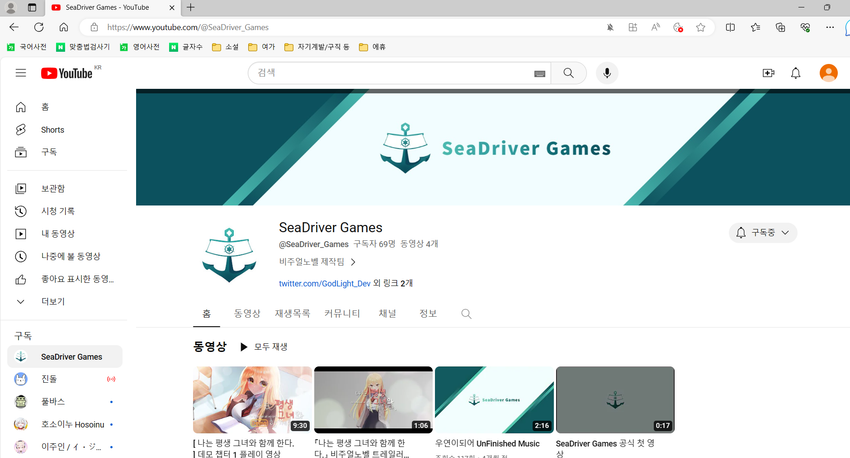The height and width of the screenshot is (458, 850).
Task: Open browser collections icon
Action: pyautogui.click(x=780, y=27)
